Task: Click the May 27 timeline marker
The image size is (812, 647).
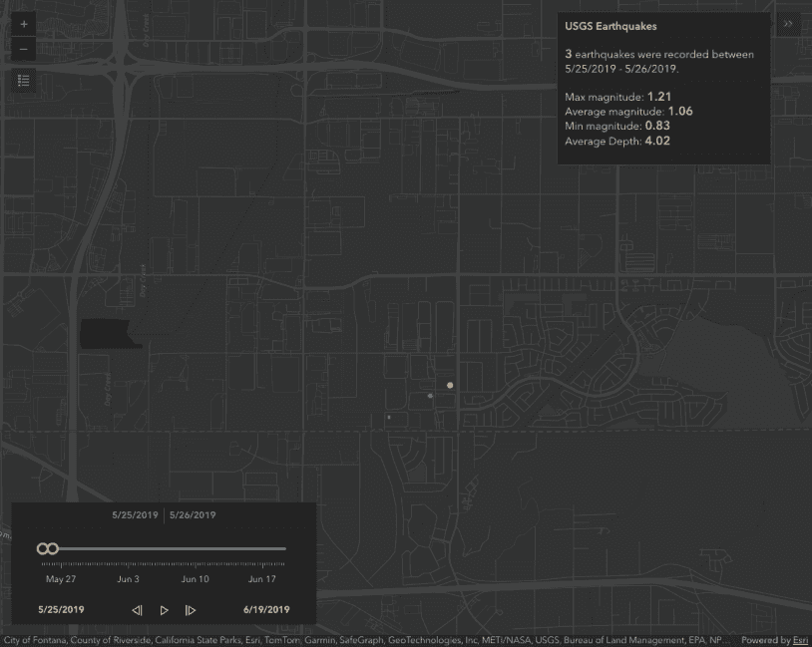Action: click(x=61, y=579)
